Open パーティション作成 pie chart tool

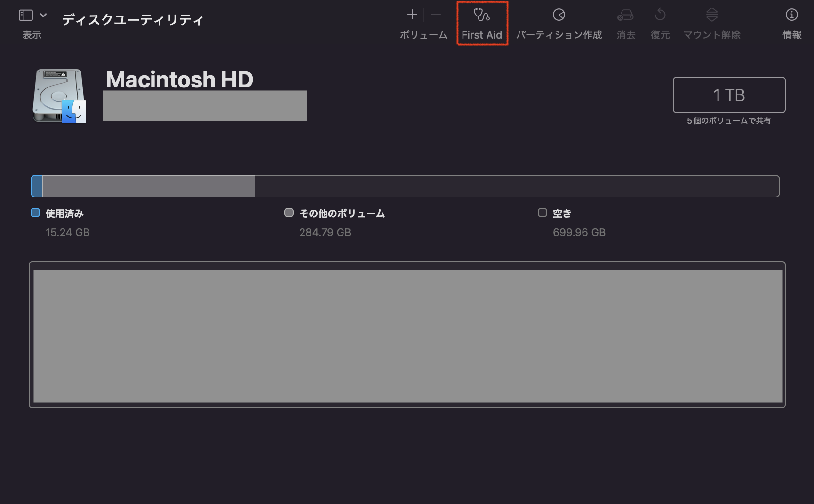click(559, 15)
